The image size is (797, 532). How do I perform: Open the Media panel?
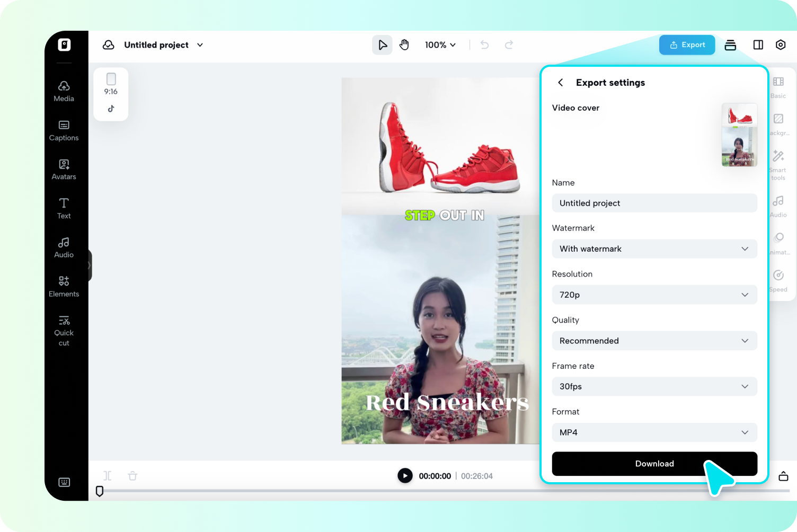pos(64,91)
